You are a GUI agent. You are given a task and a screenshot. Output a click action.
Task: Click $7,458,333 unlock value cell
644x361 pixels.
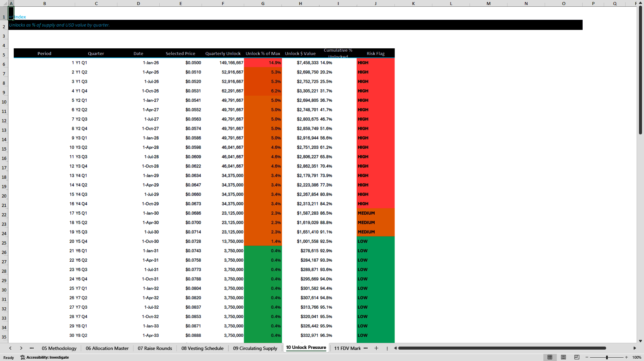coord(301,63)
